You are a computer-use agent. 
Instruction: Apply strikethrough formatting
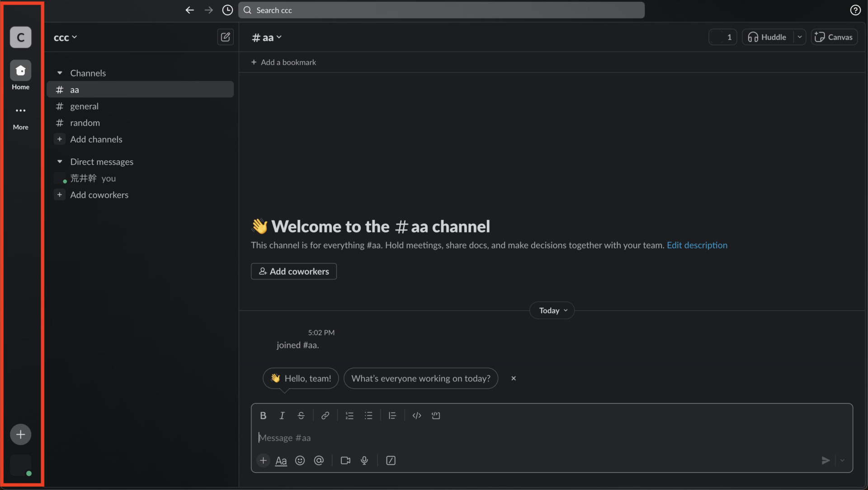tap(301, 415)
